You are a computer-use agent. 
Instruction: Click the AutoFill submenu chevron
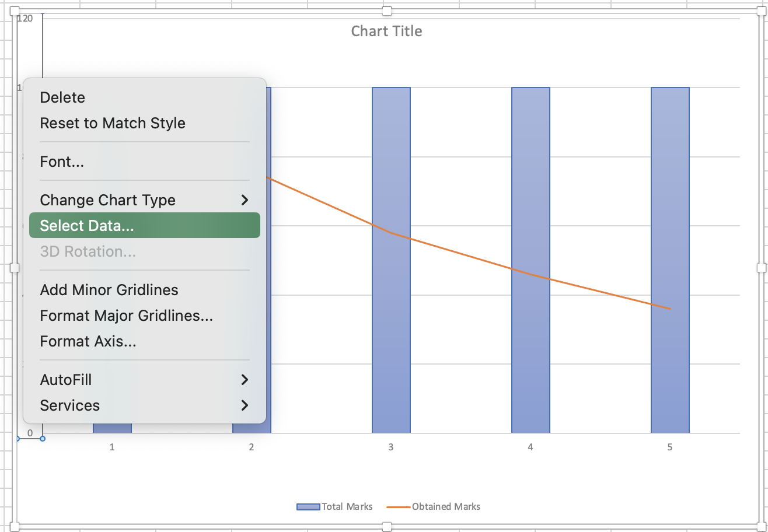pyautogui.click(x=245, y=380)
